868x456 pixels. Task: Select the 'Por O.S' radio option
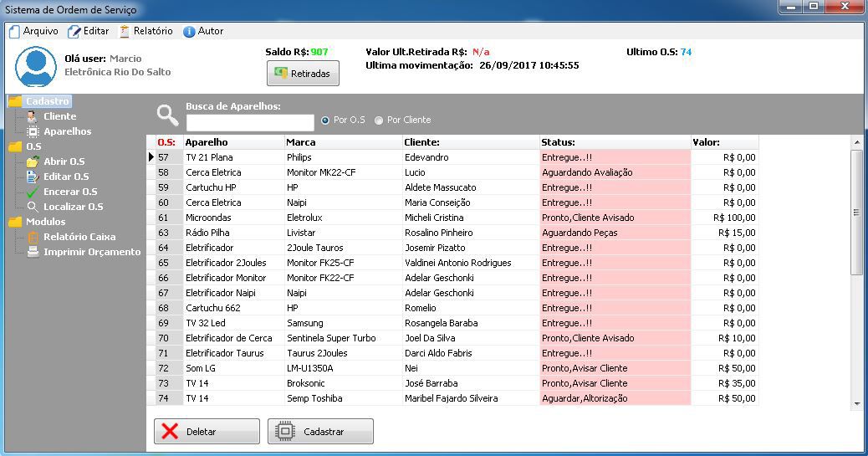[326, 120]
